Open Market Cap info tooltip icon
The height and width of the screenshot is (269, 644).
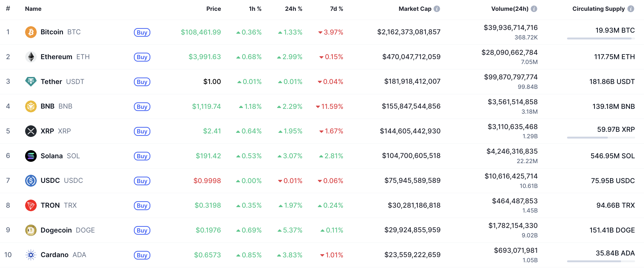437,9
